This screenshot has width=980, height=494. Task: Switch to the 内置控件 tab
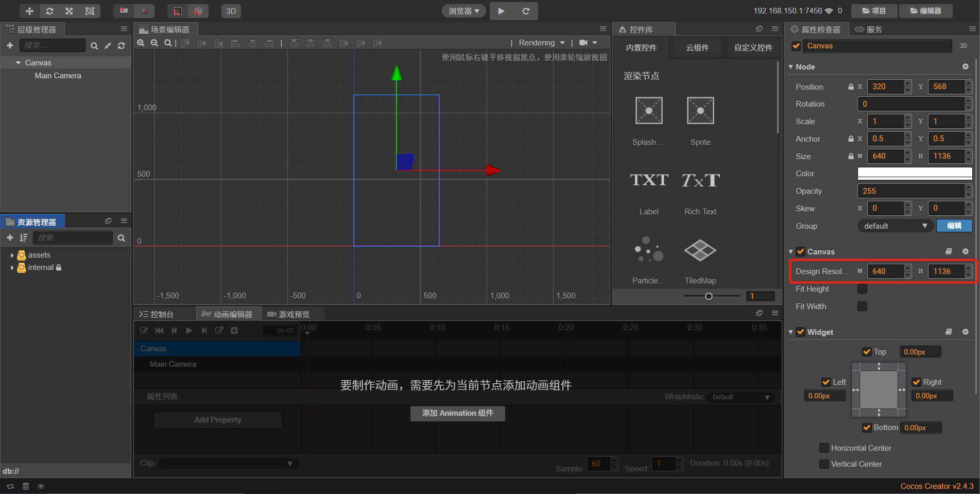(x=641, y=47)
